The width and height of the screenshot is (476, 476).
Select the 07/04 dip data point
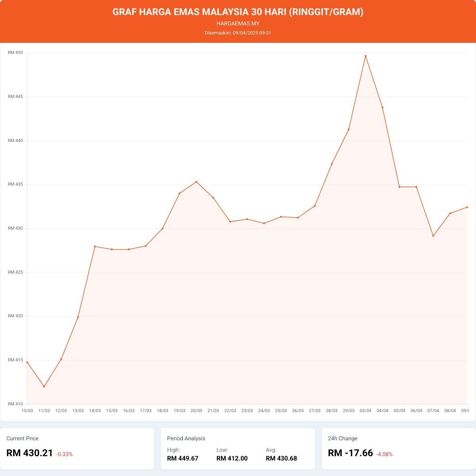pos(433,236)
